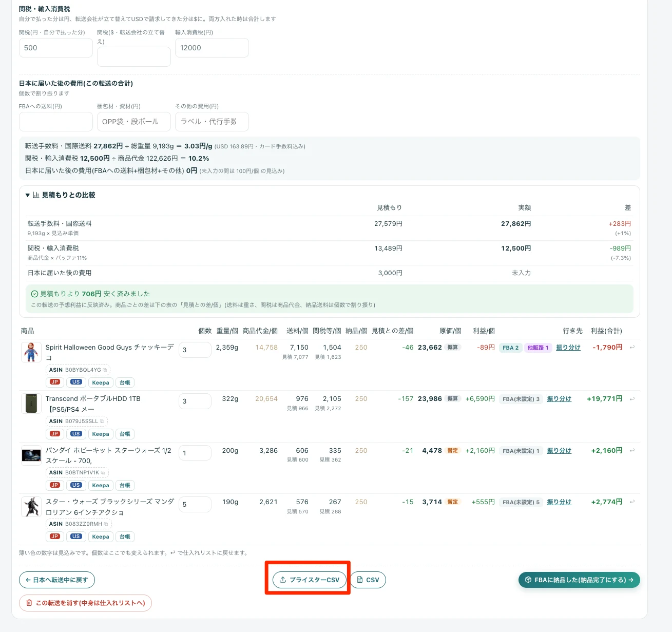Focus the 梱包材・資材(円) field

(x=134, y=122)
